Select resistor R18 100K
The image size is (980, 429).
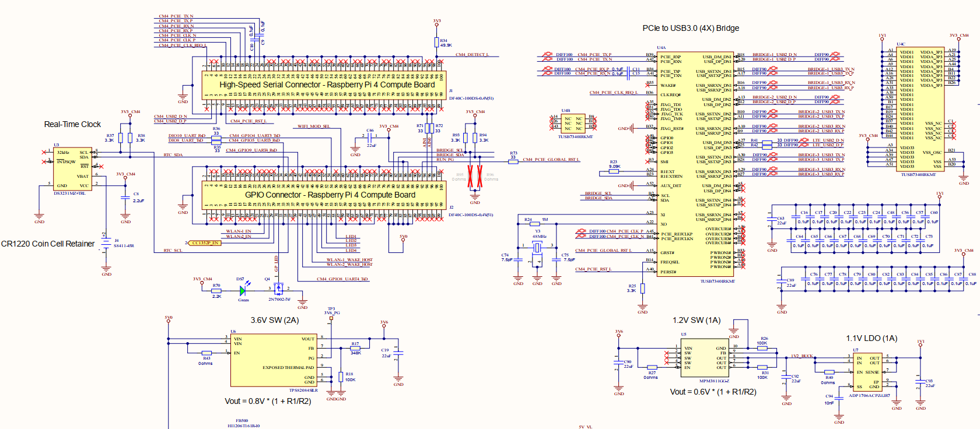tap(341, 377)
